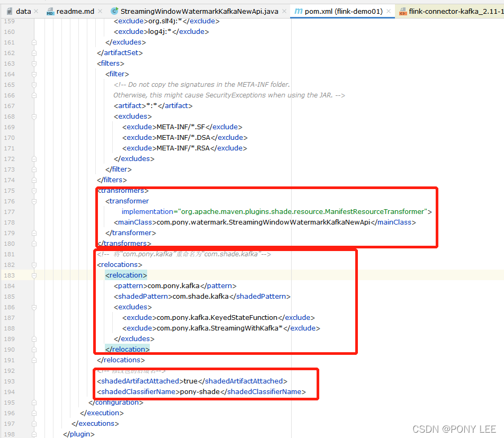Click the fold end marker at line 196 execution
The width and height of the screenshot is (504, 438).
pyautogui.click(x=34, y=413)
